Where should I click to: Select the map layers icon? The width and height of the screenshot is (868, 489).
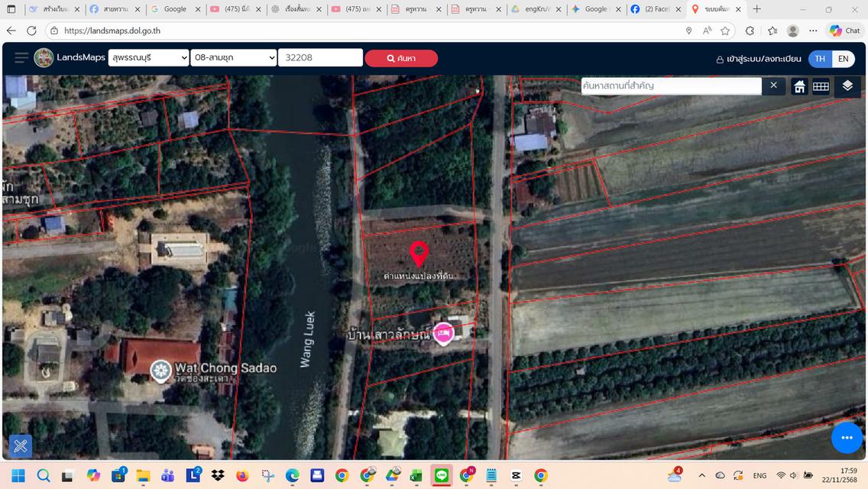point(847,86)
